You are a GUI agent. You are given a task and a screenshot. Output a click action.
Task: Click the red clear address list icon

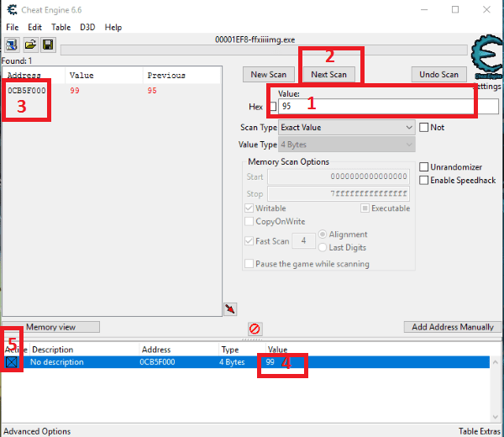(255, 329)
